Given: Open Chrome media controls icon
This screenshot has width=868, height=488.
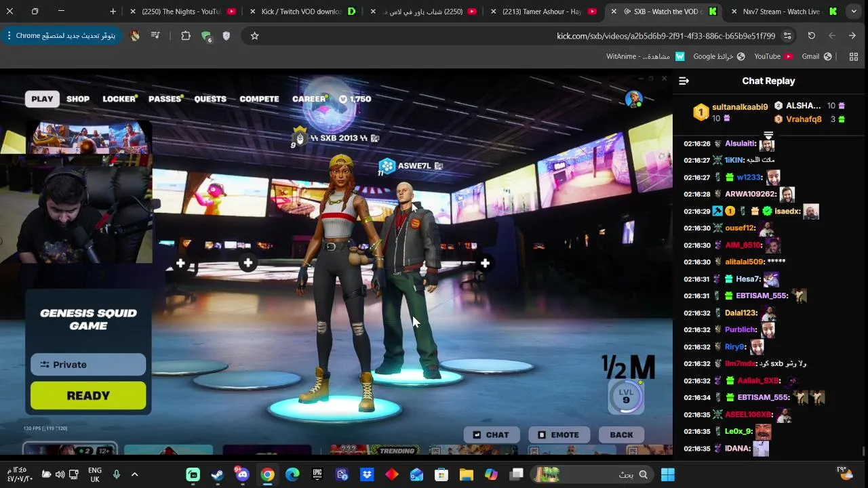Looking at the screenshot, I should click(x=155, y=35).
